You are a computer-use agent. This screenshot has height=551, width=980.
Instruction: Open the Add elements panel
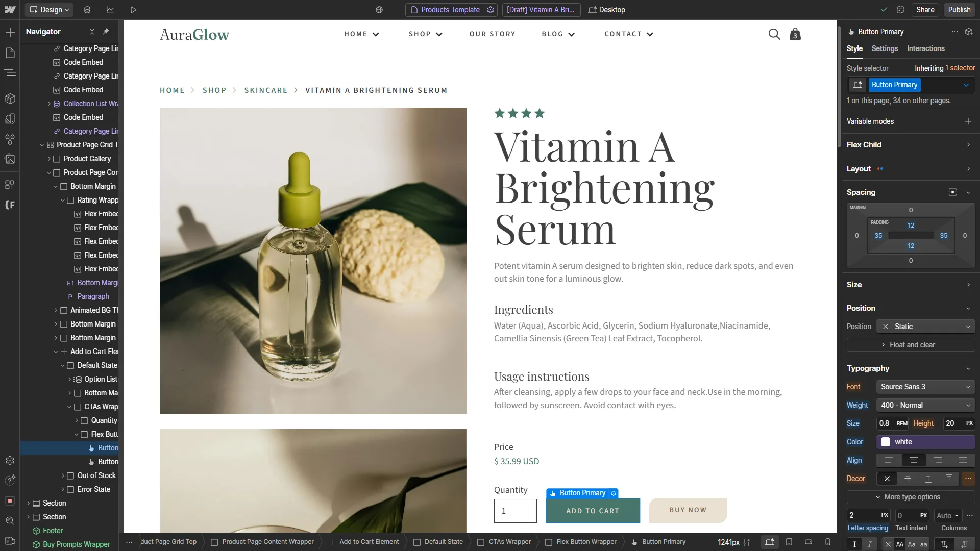coord(10,33)
